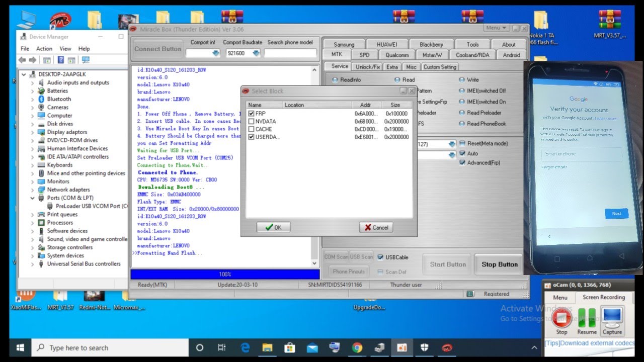Click the Miracle Box taskbar icon
The image size is (644, 362).
tap(447, 347)
